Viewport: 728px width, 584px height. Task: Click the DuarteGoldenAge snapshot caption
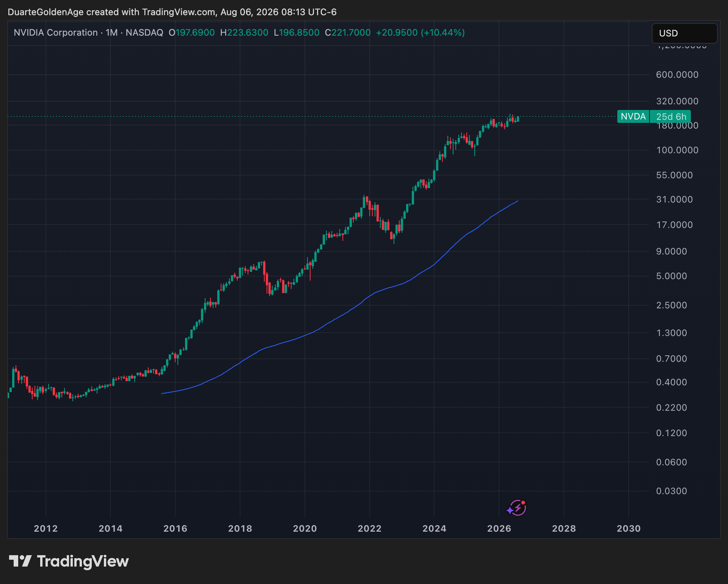[x=172, y=12]
